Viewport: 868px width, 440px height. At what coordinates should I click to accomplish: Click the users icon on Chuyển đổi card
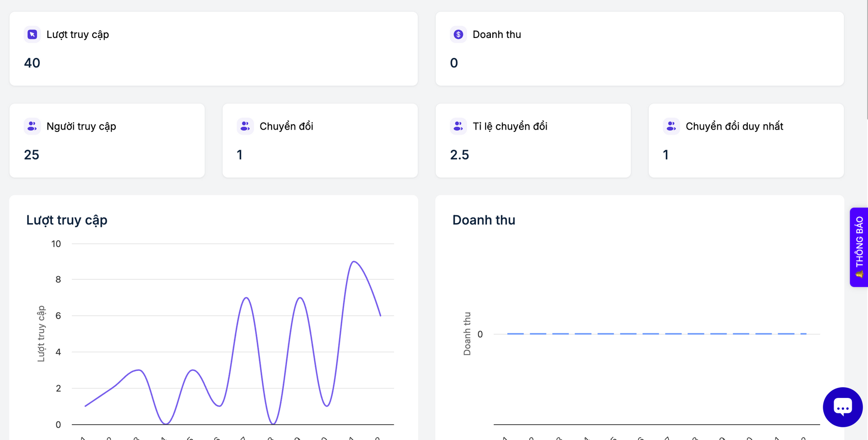[245, 126]
